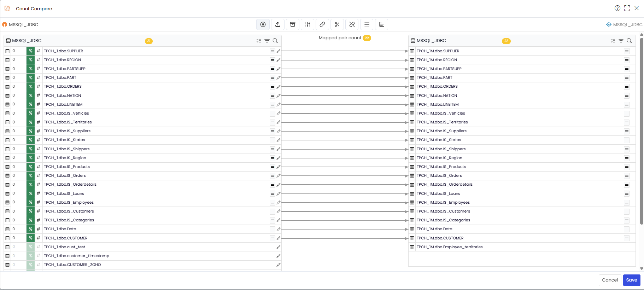
Task: Click the checklist icon in left MSSQL_JDBC panel
Action: [259, 41]
